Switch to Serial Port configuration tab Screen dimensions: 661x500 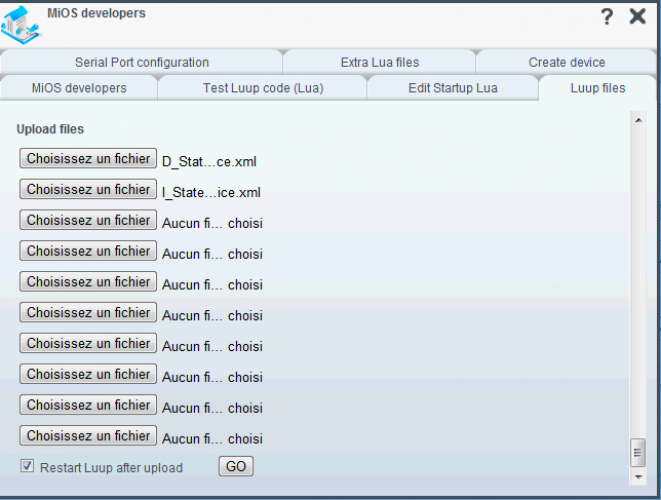142,62
